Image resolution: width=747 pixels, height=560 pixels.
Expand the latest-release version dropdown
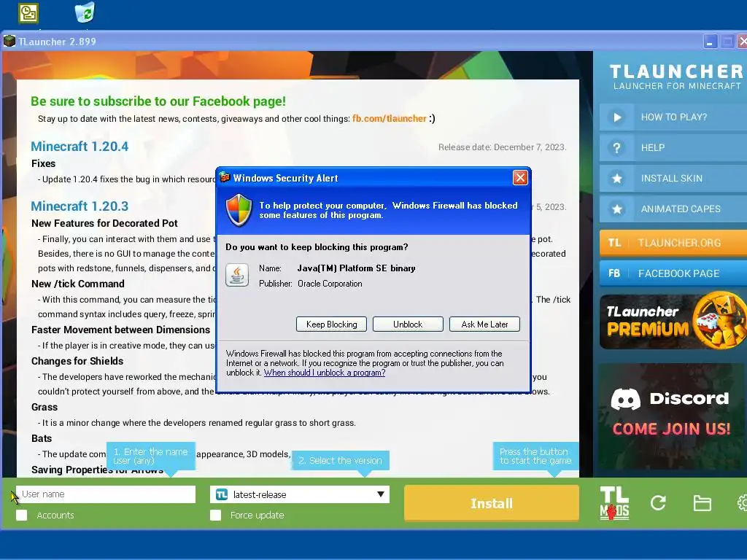(x=300, y=494)
